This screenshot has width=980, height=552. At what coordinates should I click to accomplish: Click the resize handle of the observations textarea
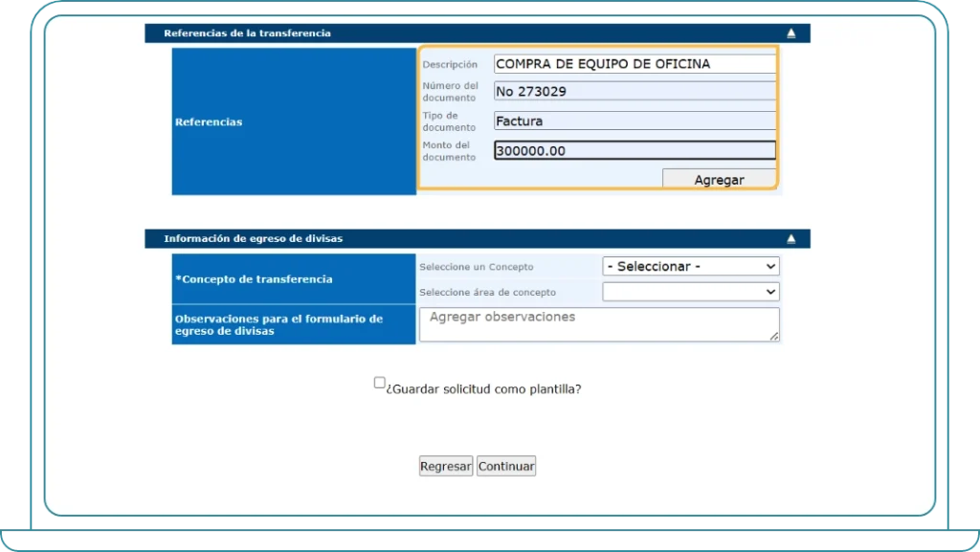coord(772,338)
